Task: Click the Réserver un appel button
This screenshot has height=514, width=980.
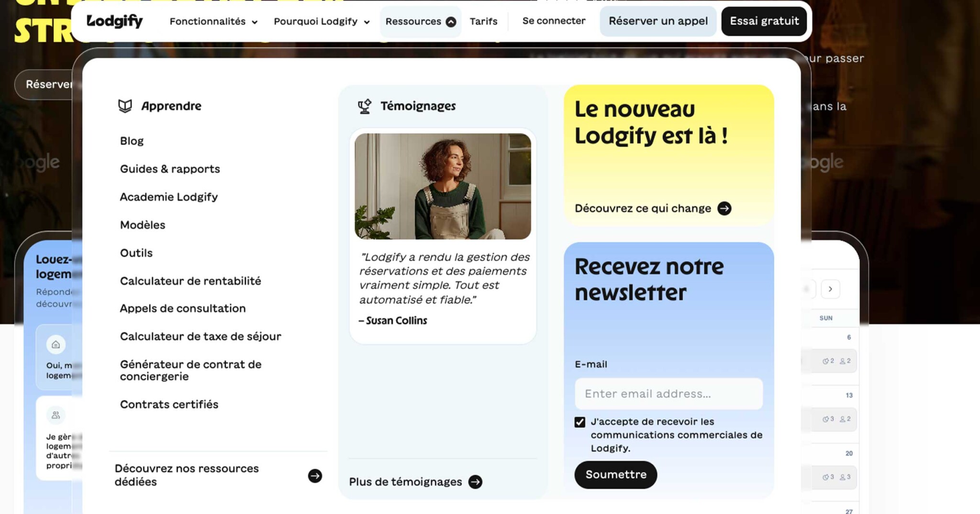Action: pyautogui.click(x=658, y=21)
